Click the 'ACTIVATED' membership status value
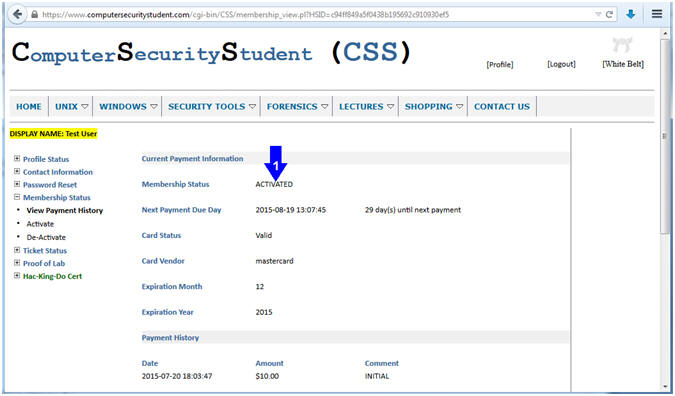This screenshot has width=675, height=396. pyautogui.click(x=274, y=184)
